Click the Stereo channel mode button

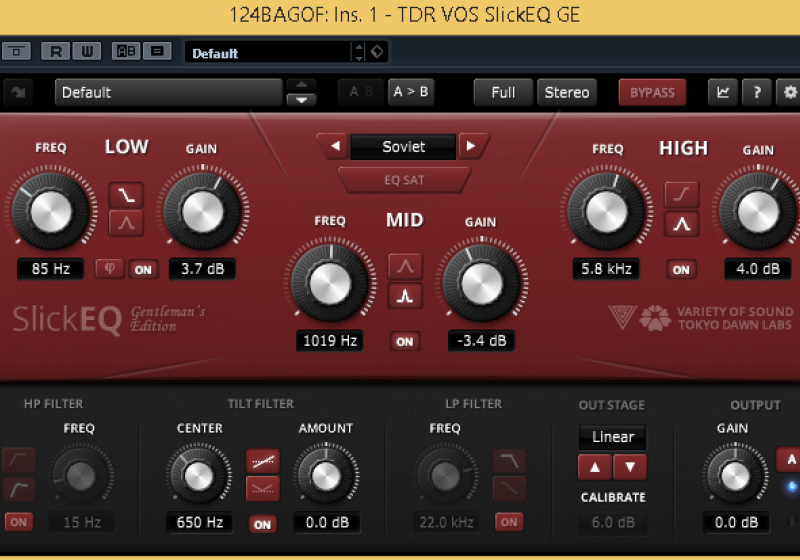(x=566, y=92)
